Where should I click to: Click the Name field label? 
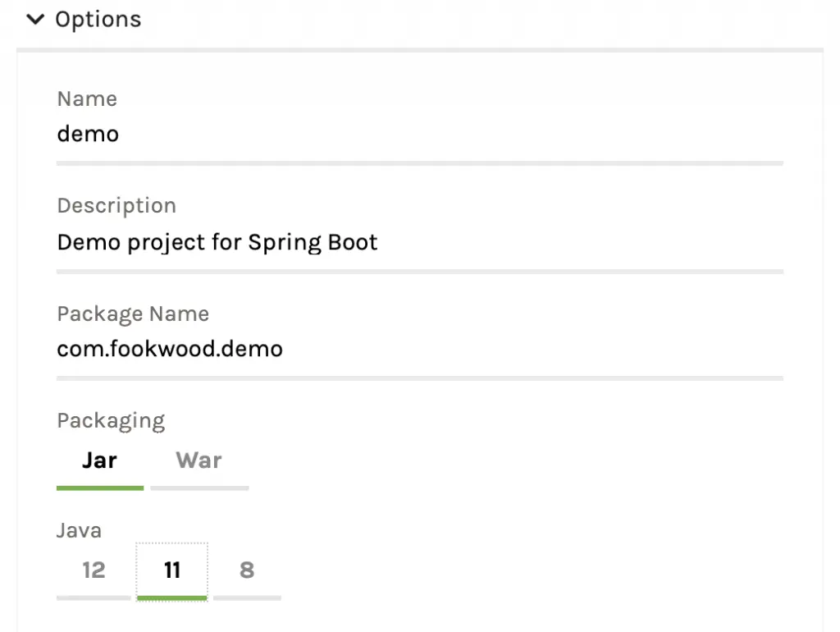click(x=87, y=99)
